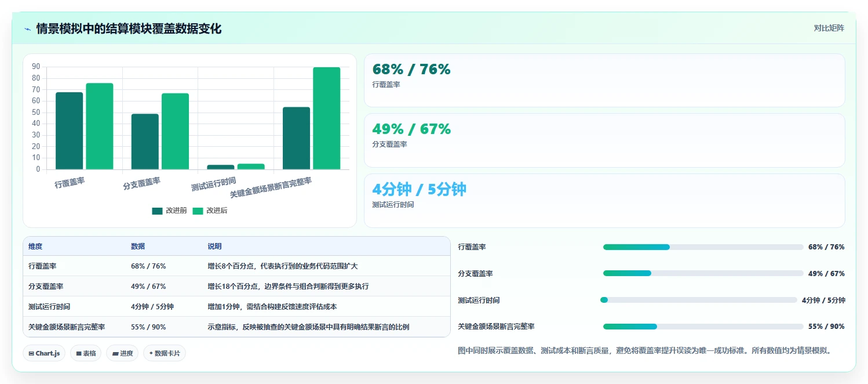Click the 90 tick label on the chart's y-axis
The height and width of the screenshot is (384, 868).
pos(37,67)
